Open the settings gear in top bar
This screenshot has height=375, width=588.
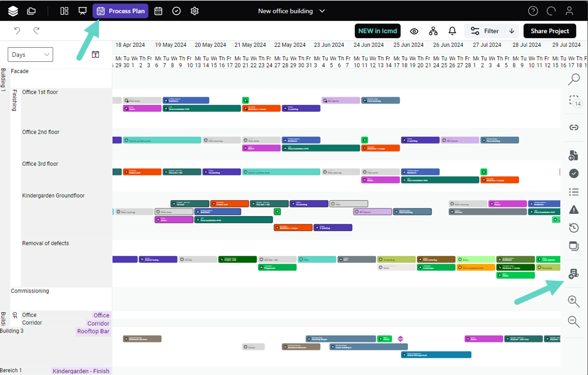194,11
